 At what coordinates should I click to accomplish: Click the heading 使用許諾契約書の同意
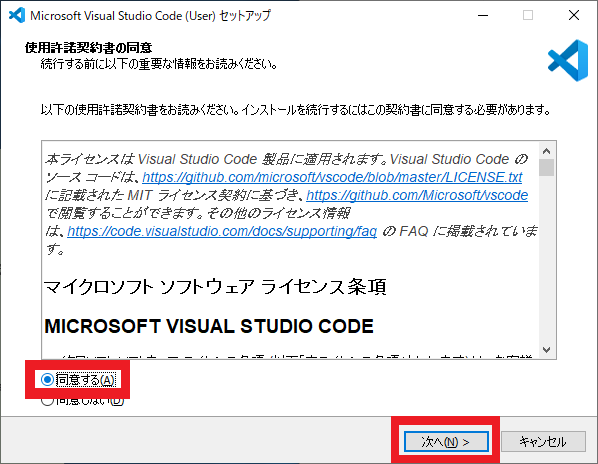point(88,48)
